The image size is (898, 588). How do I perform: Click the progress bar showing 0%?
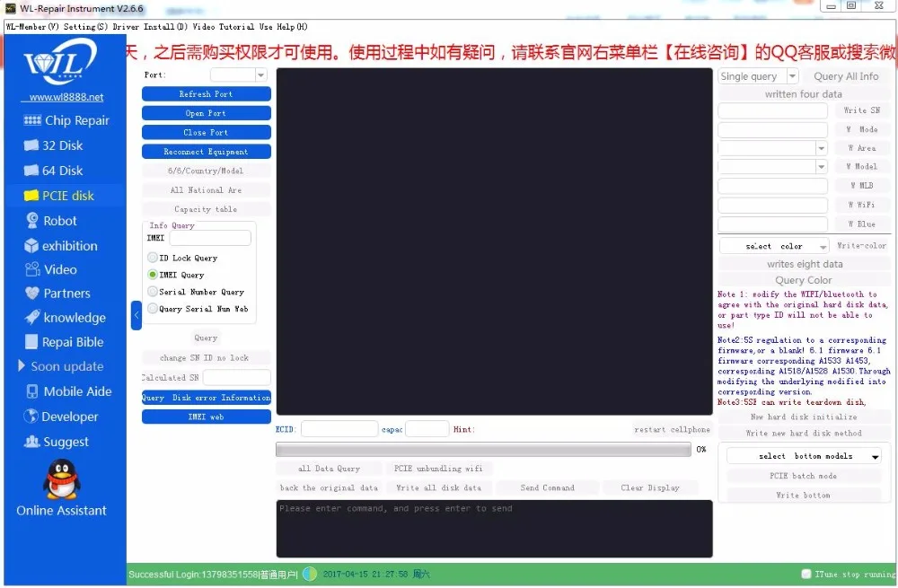click(x=483, y=450)
